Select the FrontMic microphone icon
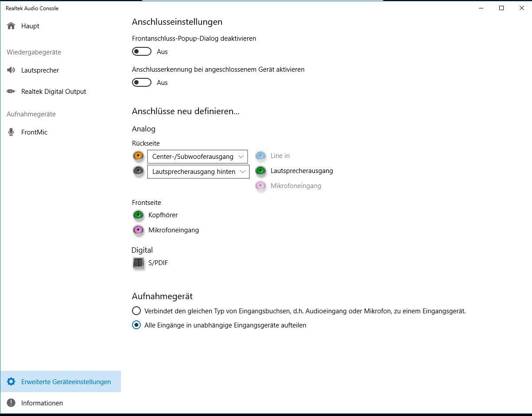 point(11,132)
